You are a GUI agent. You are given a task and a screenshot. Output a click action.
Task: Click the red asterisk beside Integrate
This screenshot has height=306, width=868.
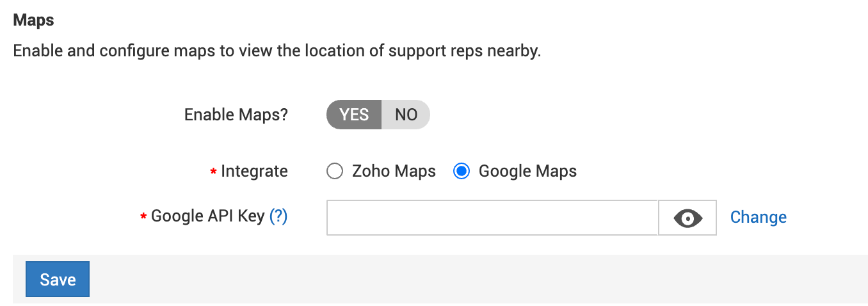213,172
